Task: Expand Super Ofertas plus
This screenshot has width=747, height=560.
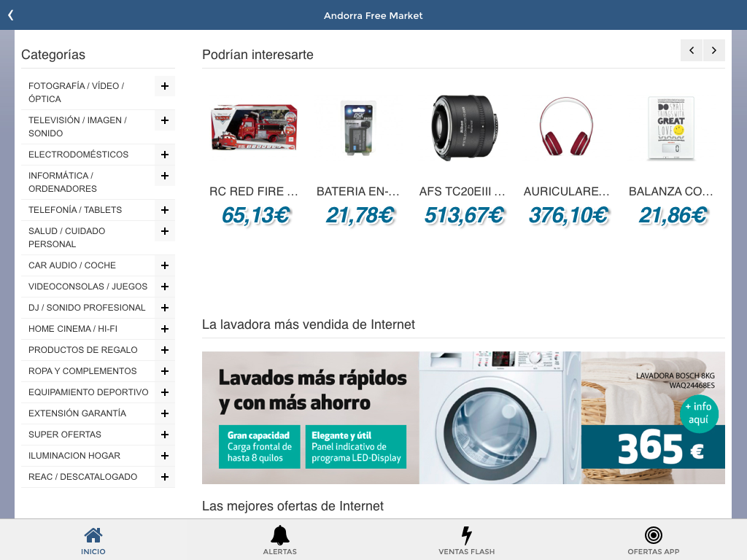Action: (x=165, y=435)
